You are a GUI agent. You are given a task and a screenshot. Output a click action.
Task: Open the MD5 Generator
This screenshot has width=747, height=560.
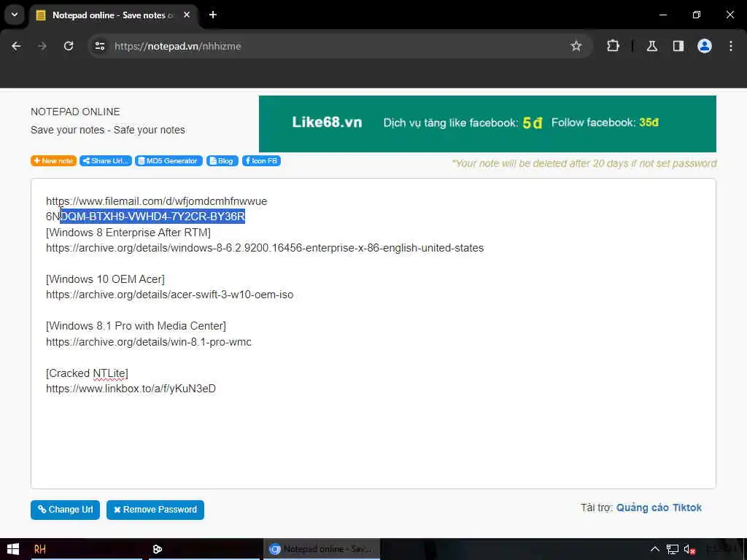coord(169,161)
